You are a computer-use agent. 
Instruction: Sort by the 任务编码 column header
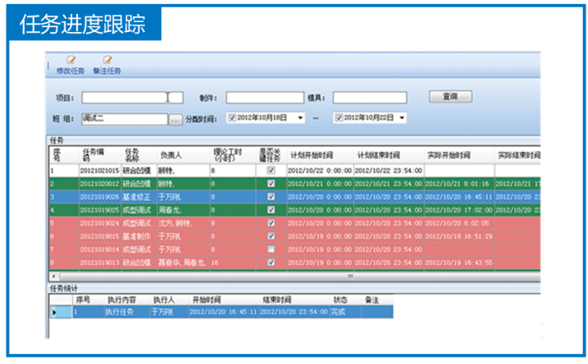click(100, 155)
